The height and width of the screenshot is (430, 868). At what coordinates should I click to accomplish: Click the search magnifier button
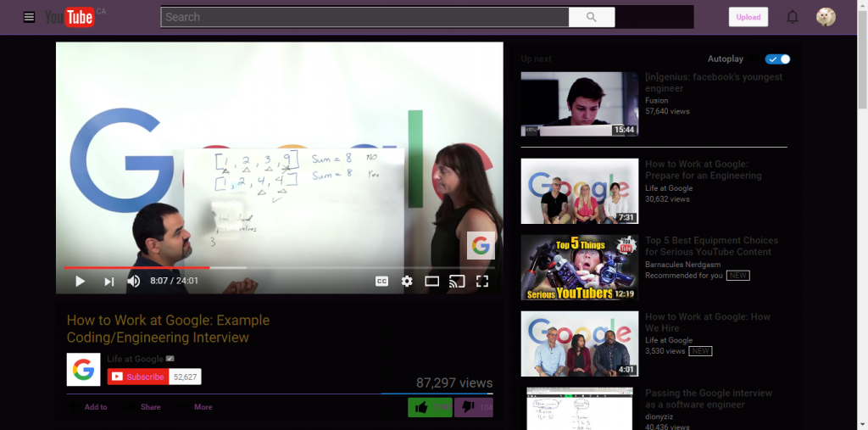[591, 17]
